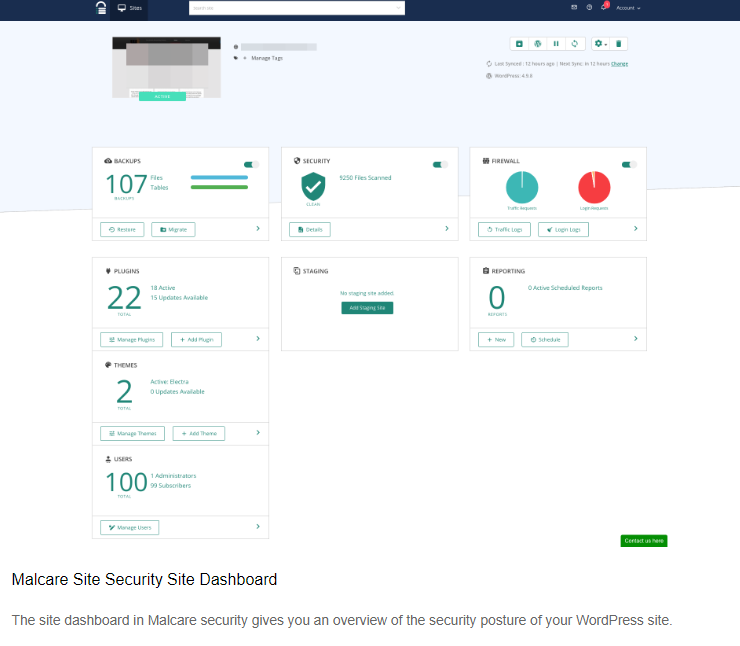This screenshot has height=646, width=740.
Task: Open the mail envelope icon in header
Action: 574,7
